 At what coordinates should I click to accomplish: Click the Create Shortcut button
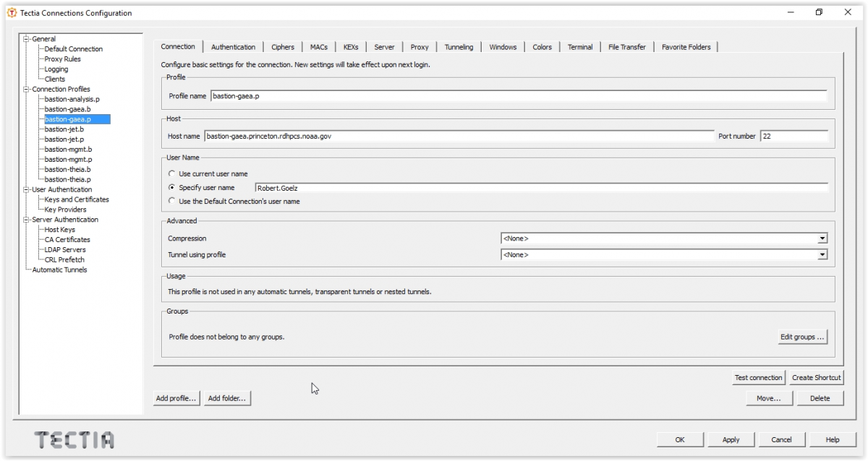[816, 377]
